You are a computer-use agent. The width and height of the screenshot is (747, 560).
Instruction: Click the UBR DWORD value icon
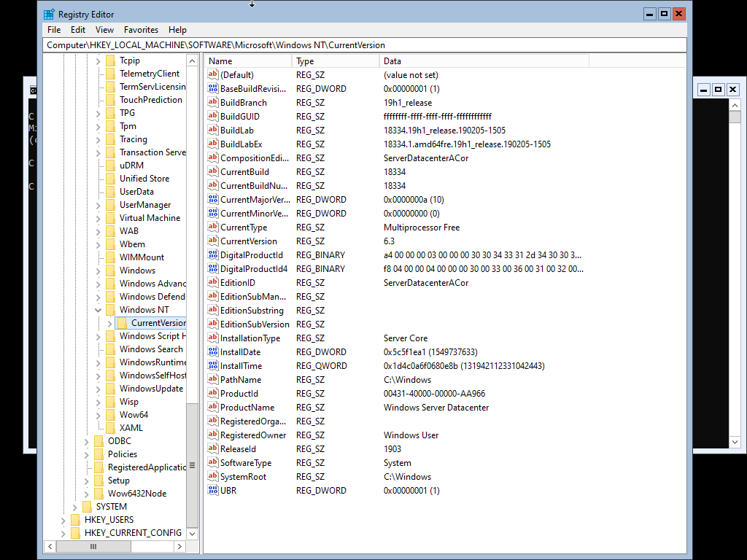pos(213,490)
